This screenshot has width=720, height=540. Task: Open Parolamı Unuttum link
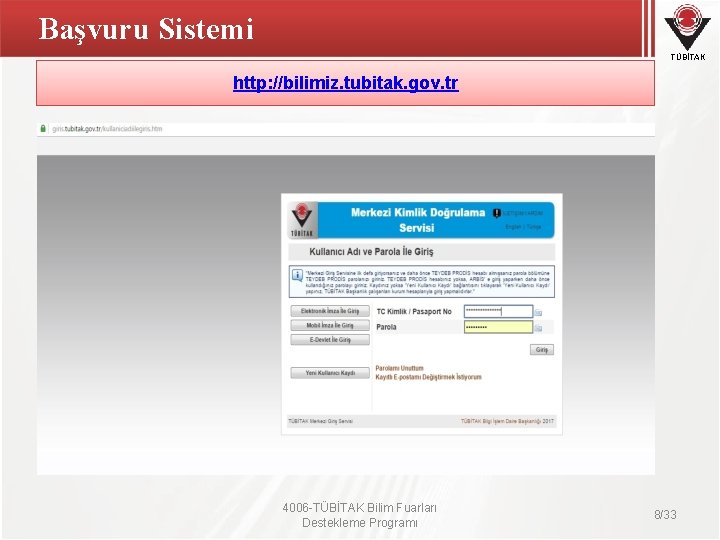(x=399, y=368)
